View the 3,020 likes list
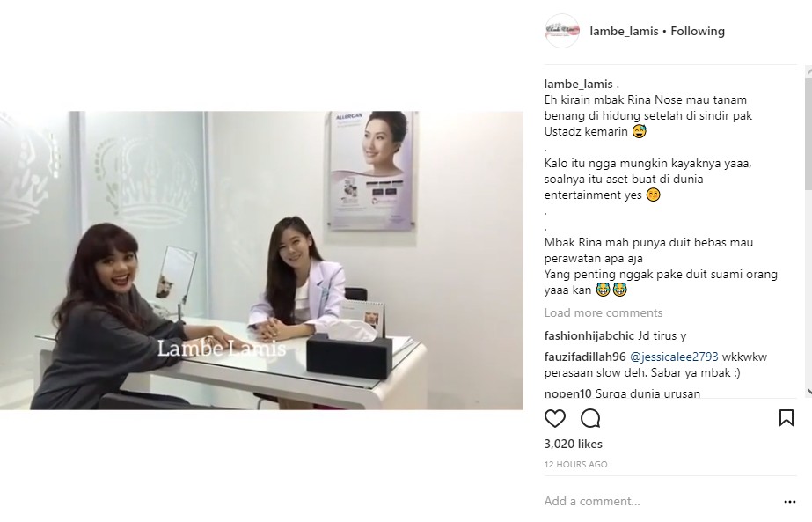The height and width of the screenshot is (522, 812). click(574, 445)
